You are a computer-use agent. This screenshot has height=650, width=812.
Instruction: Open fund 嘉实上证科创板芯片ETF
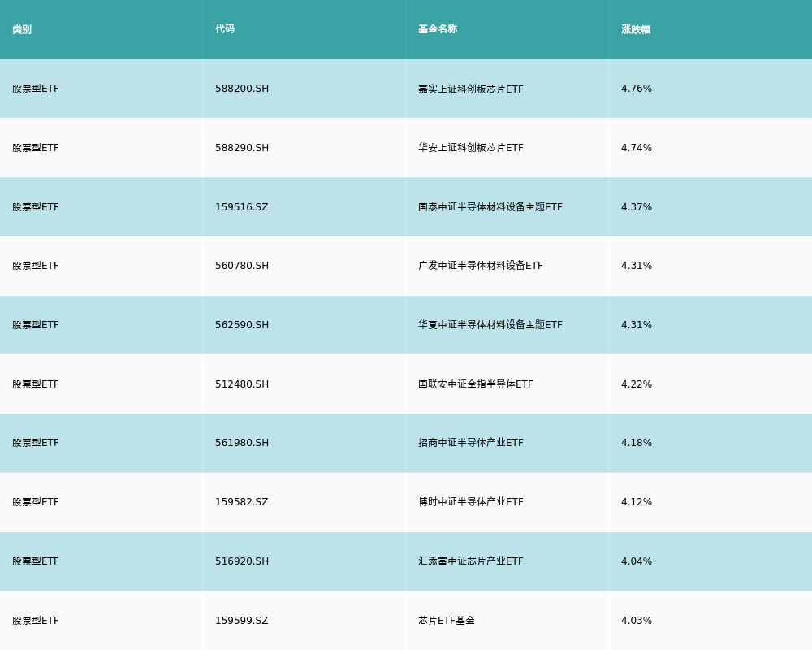(471, 89)
